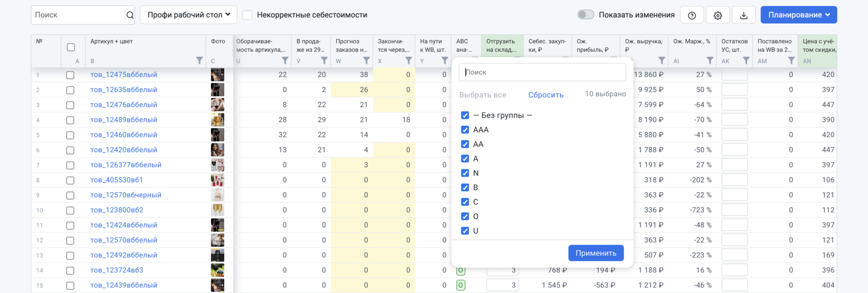Open the Профи рабочий стол dropdown
Image resolution: width=868 pixels, height=293 pixels.
pos(189,15)
